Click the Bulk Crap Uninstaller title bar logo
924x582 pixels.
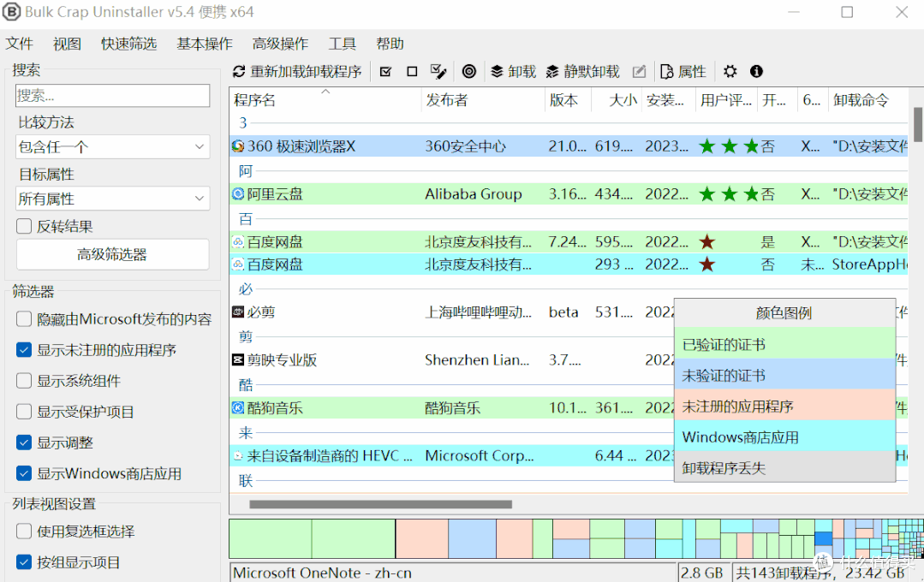coord(11,12)
